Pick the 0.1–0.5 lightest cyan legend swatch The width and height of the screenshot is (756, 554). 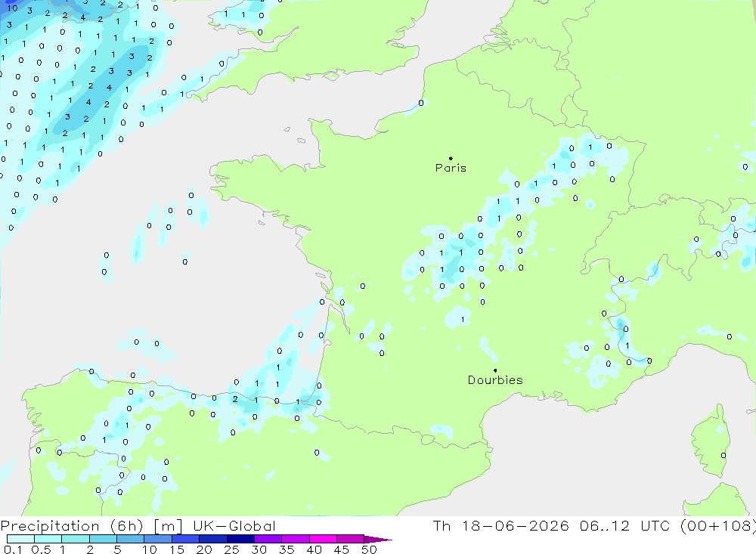point(20,539)
